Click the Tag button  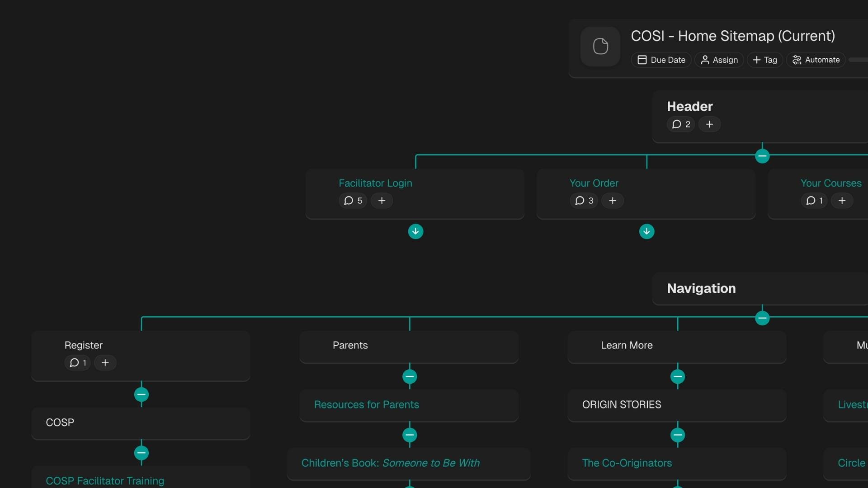pyautogui.click(x=765, y=60)
